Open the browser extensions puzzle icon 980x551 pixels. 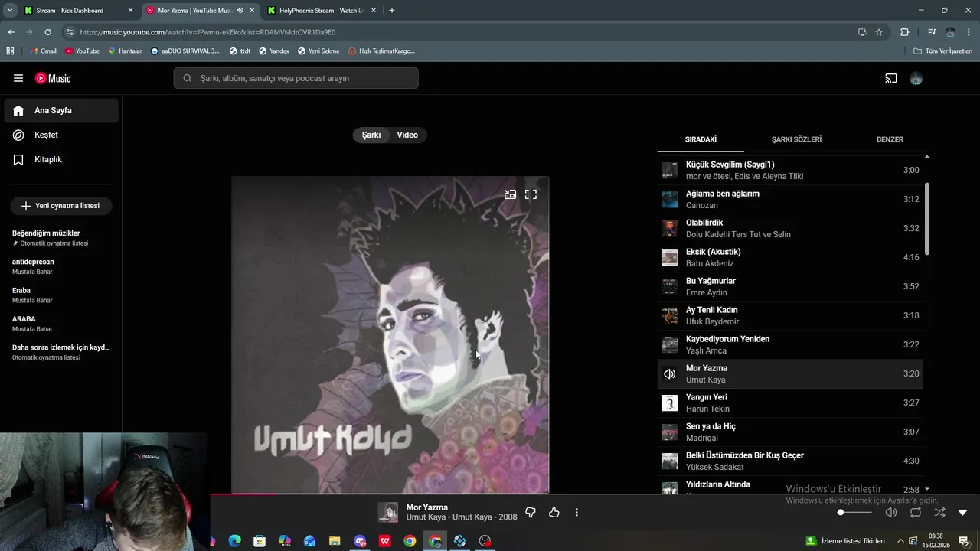905,32
